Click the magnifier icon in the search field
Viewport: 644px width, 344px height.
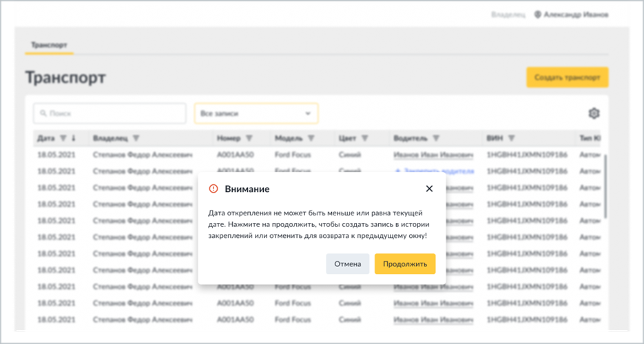click(x=43, y=114)
